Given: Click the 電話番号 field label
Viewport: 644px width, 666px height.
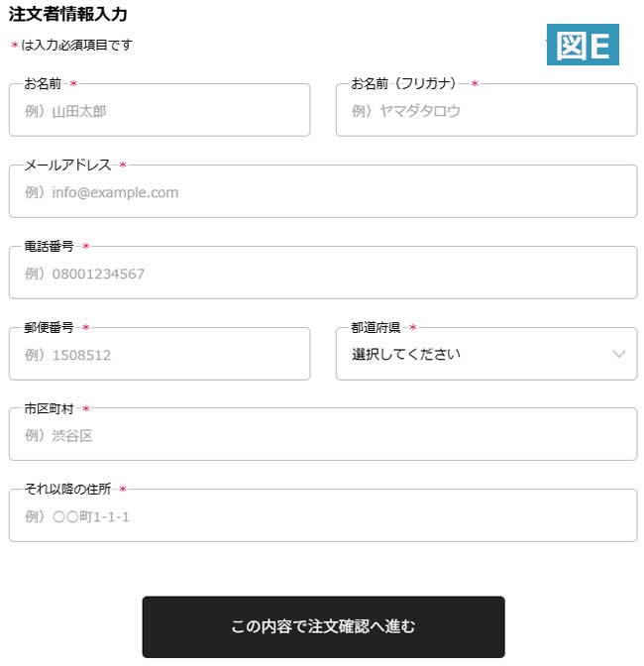Looking at the screenshot, I should [49, 246].
